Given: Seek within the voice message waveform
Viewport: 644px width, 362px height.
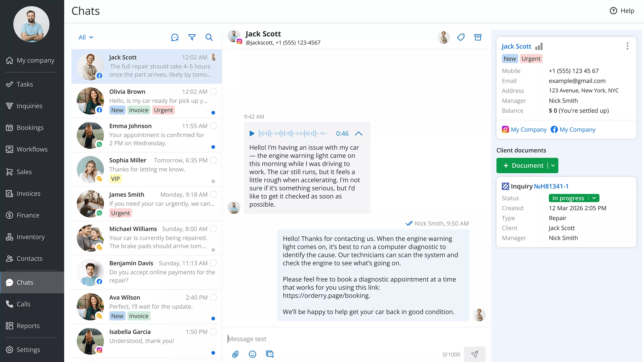Looking at the screenshot, I should [x=293, y=133].
